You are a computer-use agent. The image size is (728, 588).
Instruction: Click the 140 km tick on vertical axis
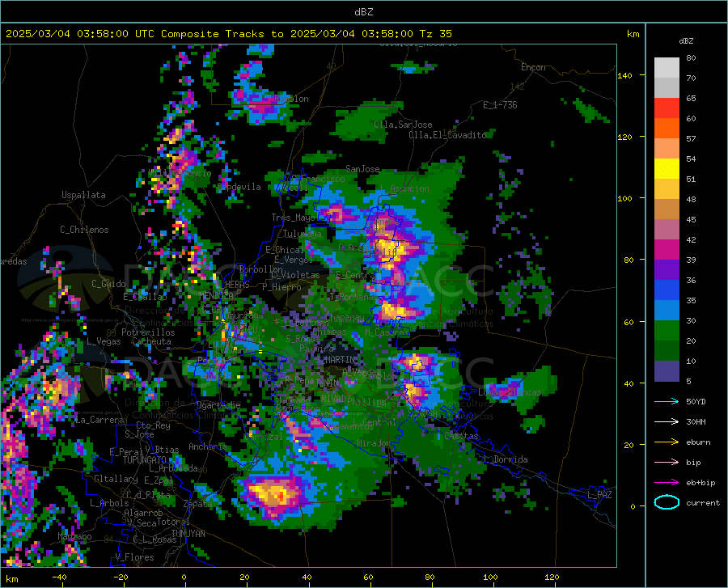click(x=624, y=75)
